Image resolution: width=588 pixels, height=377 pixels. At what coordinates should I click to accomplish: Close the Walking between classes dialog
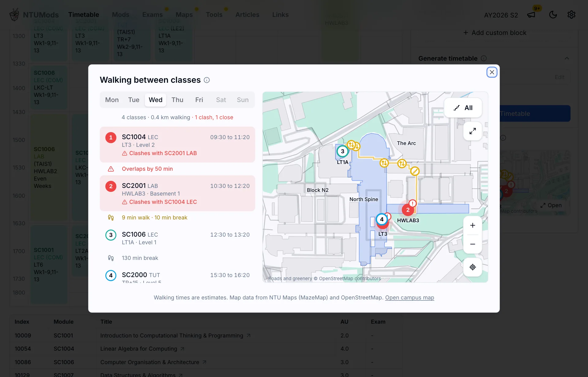point(492,72)
